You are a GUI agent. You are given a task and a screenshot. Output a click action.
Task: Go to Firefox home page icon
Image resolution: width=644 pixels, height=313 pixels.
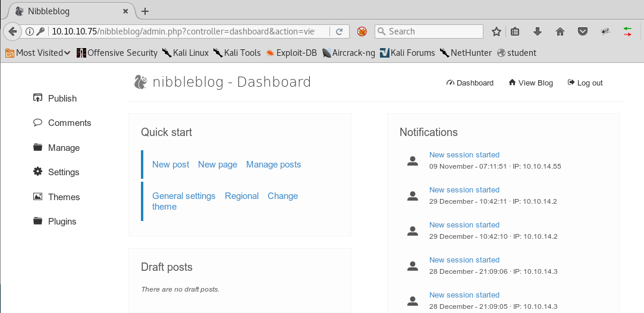(x=560, y=31)
